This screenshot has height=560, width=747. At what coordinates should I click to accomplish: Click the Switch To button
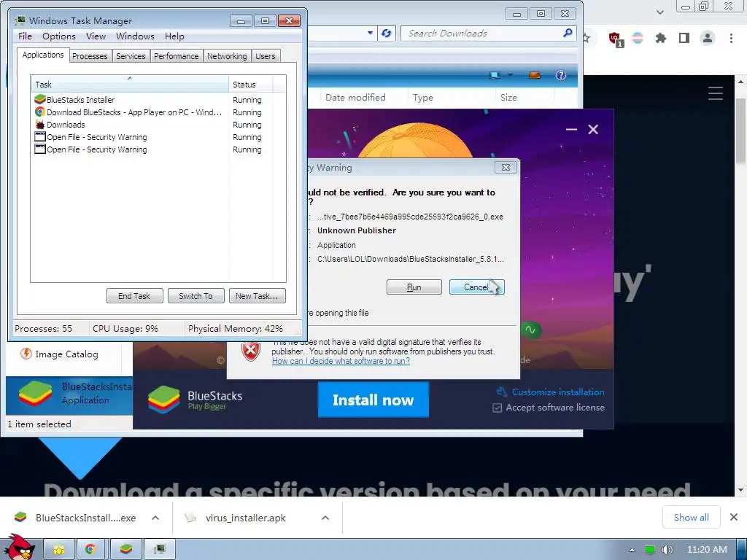tap(196, 296)
